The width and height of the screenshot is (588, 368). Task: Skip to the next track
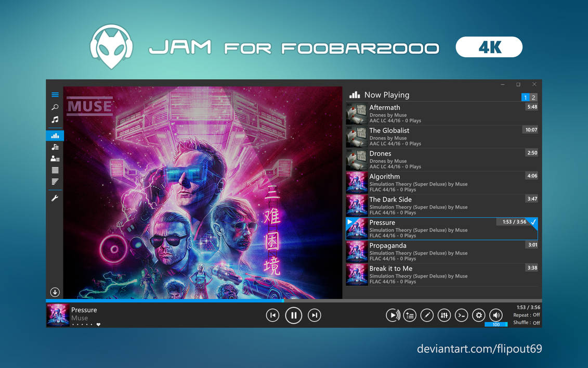[x=315, y=315]
